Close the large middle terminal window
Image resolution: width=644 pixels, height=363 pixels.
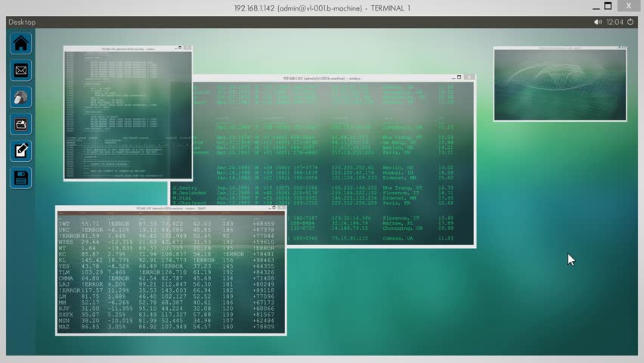point(469,77)
